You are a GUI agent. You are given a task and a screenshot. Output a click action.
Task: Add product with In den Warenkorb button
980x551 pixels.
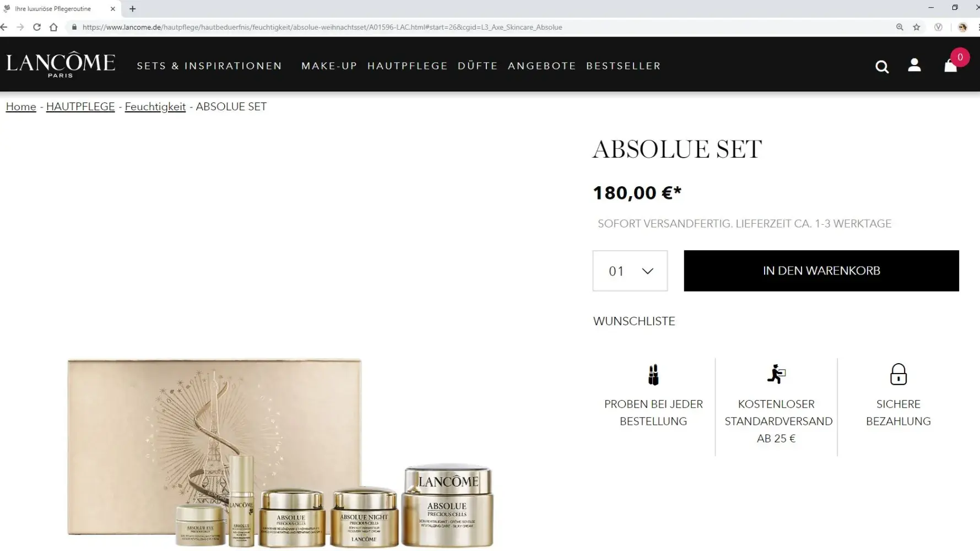(821, 271)
